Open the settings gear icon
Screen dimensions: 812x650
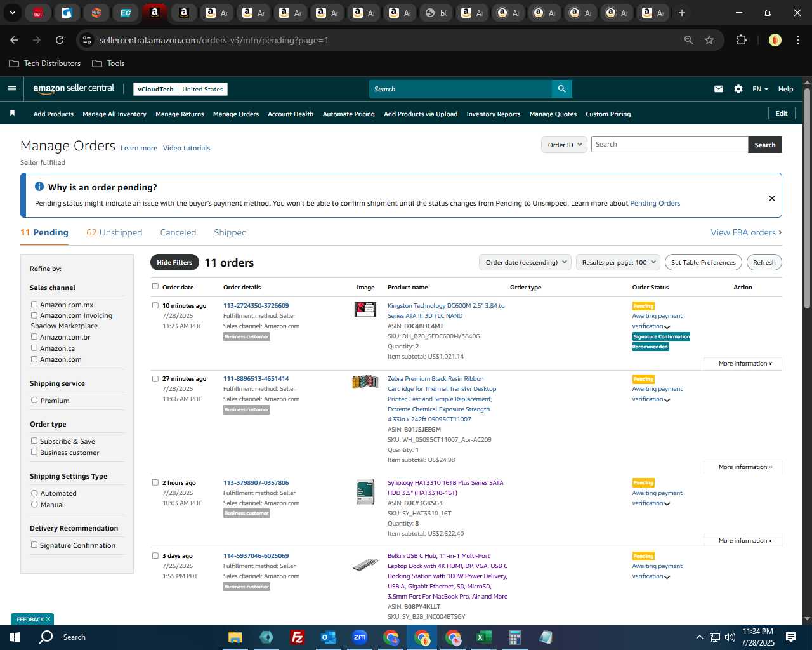pos(738,89)
